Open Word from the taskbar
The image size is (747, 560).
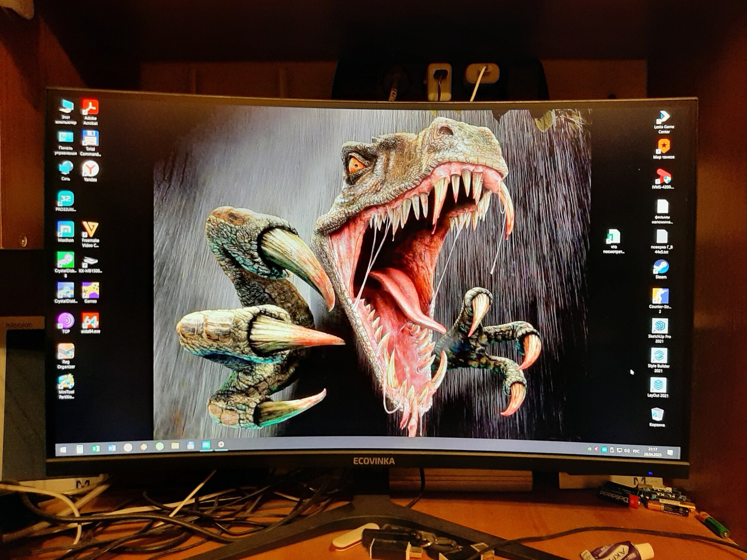[x=112, y=448]
